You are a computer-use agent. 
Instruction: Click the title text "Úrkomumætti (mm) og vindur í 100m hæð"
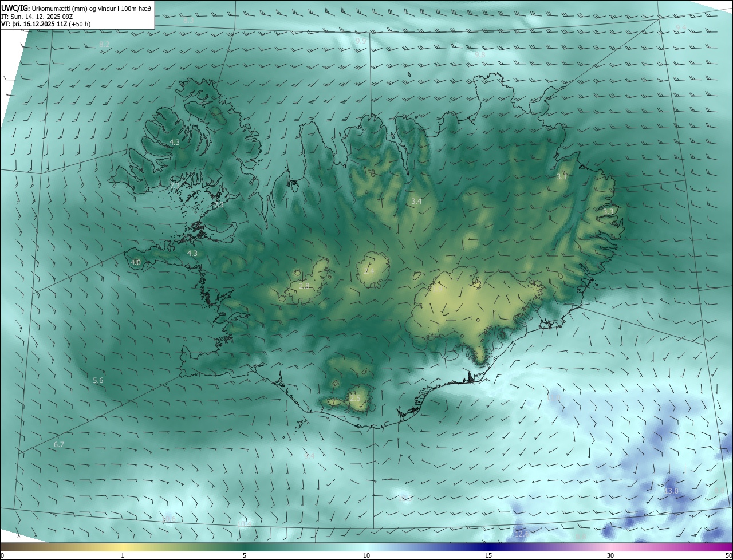92,8
